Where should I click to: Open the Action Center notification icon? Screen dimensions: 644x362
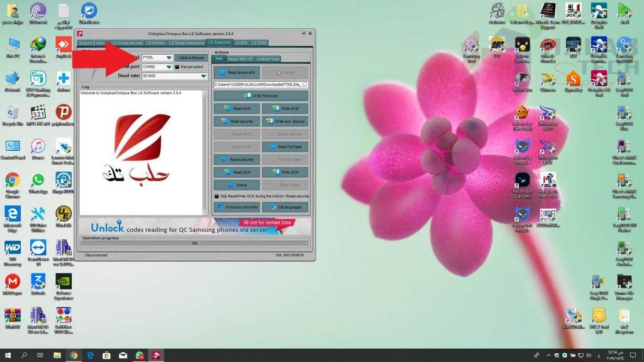point(633,355)
